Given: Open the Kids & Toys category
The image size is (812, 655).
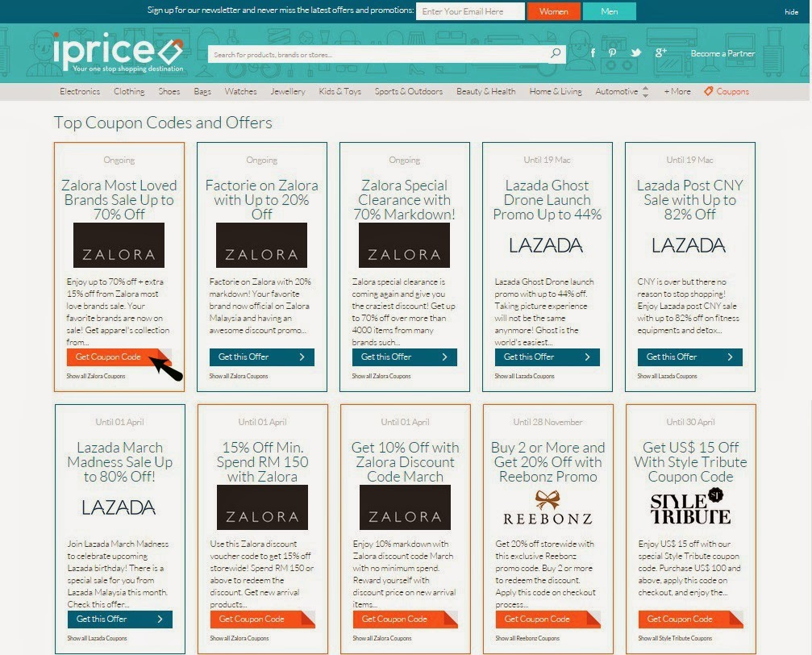Looking at the screenshot, I should 339,91.
